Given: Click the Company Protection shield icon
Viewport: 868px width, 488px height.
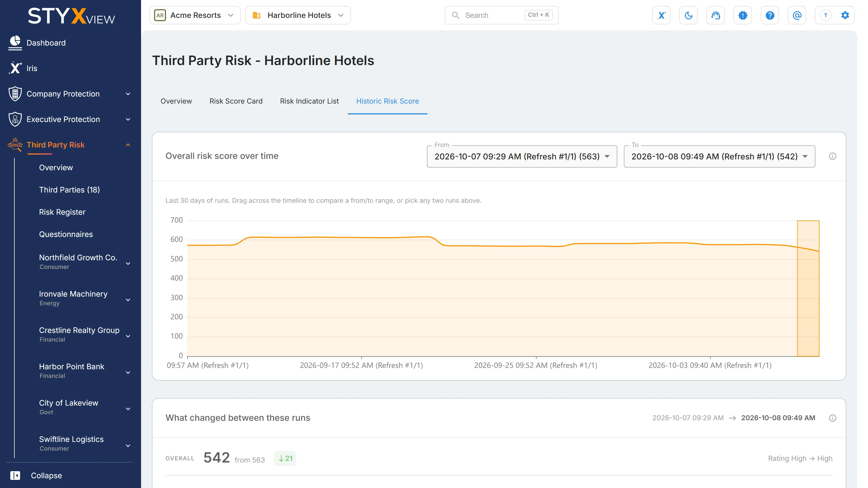Looking at the screenshot, I should [x=15, y=94].
